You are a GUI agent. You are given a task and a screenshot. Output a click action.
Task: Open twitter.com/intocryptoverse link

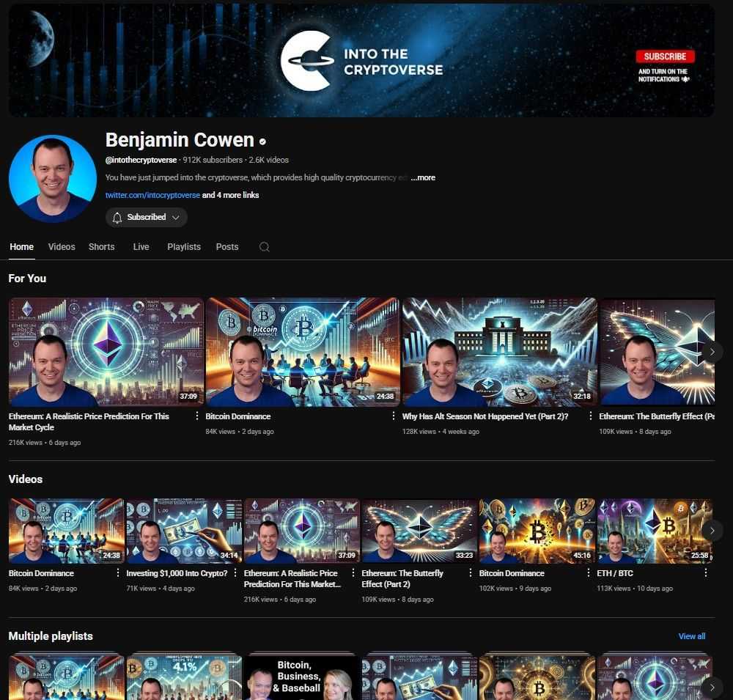(x=152, y=195)
